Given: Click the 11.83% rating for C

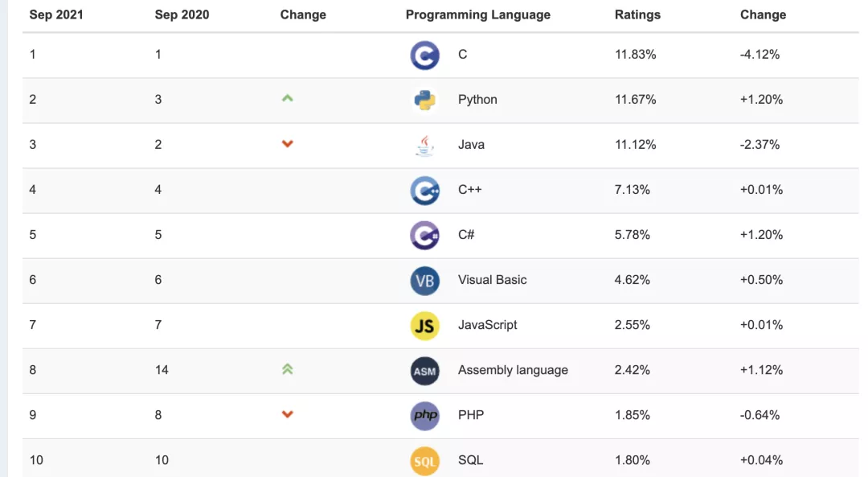Looking at the screenshot, I should click(636, 55).
